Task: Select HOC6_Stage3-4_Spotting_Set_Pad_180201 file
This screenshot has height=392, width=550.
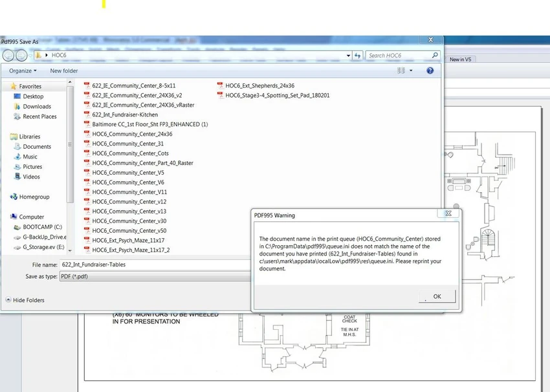Action: click(277, 95)
